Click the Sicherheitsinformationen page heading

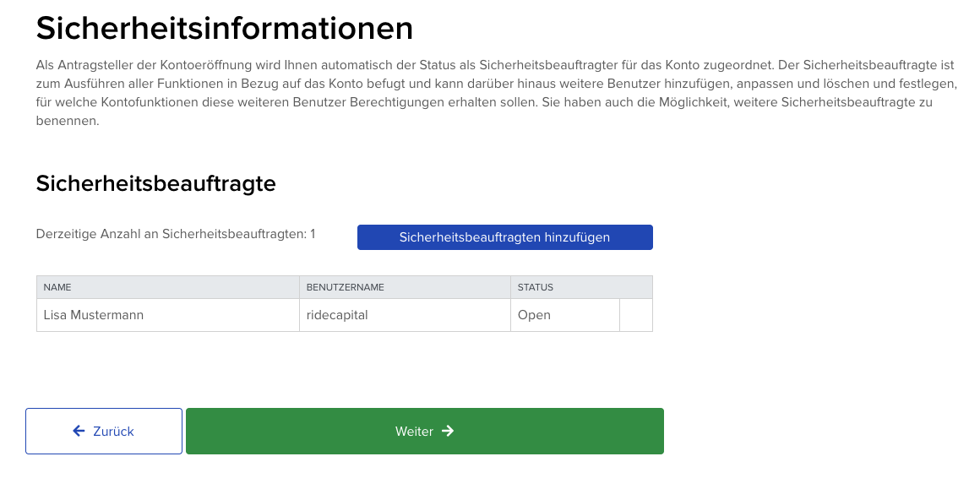click(225, 29)
